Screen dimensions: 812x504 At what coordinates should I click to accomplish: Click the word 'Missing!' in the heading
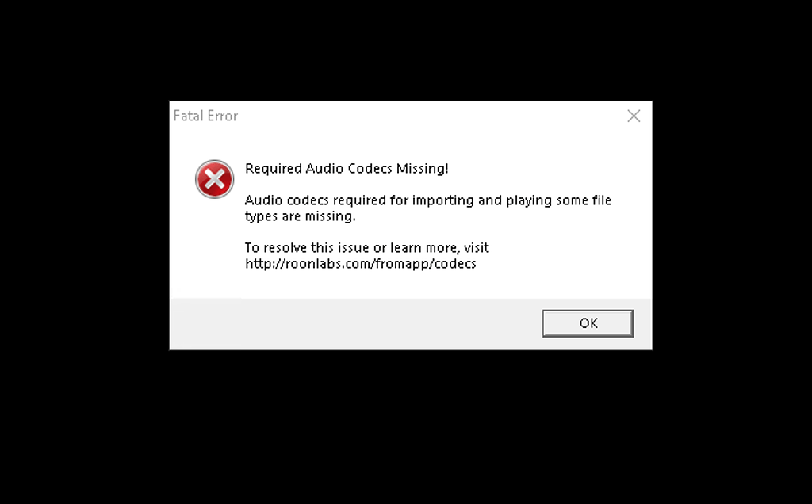[422, 169]
